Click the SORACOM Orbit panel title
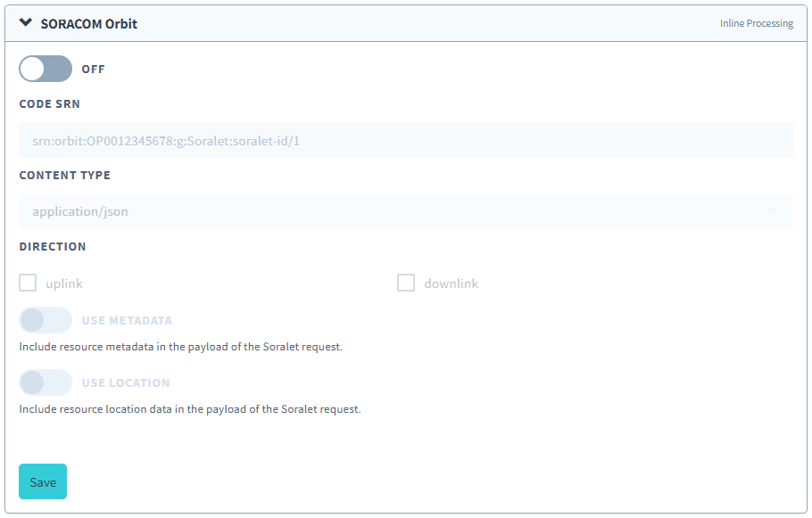The height and width of the screenshot is (518, 812). point(89,24)
